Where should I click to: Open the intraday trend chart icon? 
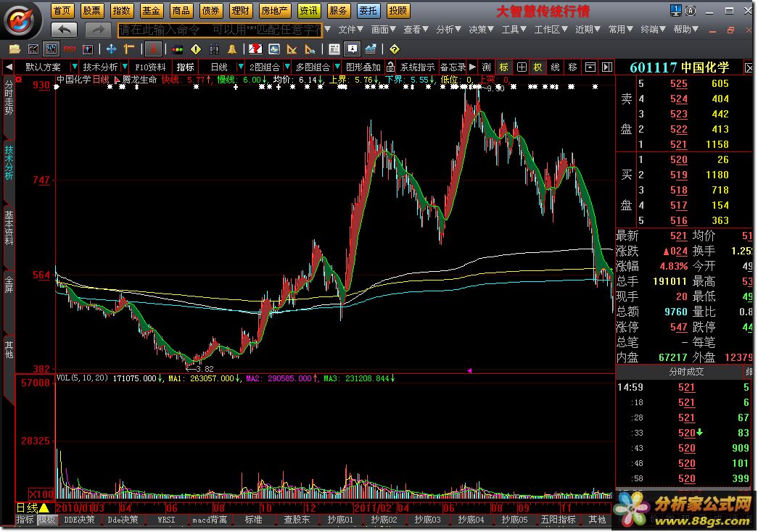33,49
